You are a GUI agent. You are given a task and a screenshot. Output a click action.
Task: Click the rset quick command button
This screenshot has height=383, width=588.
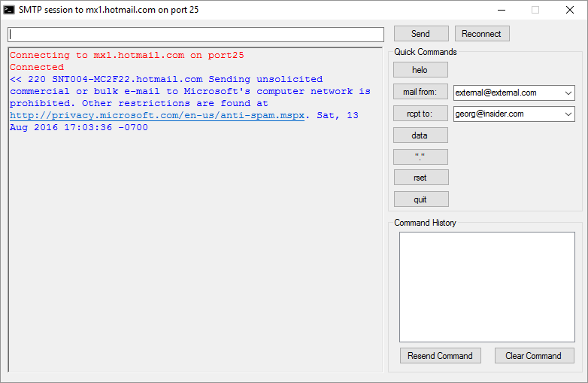pos(421,177)
